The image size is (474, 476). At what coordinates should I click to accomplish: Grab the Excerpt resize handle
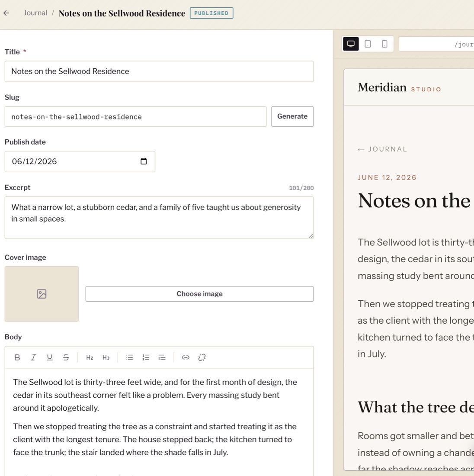tap(311, 236)
